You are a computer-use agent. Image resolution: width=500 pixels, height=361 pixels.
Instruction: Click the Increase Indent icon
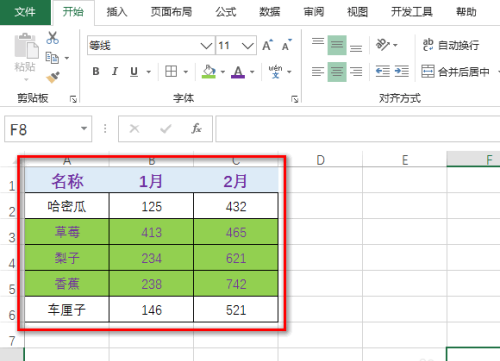point(402,71)
